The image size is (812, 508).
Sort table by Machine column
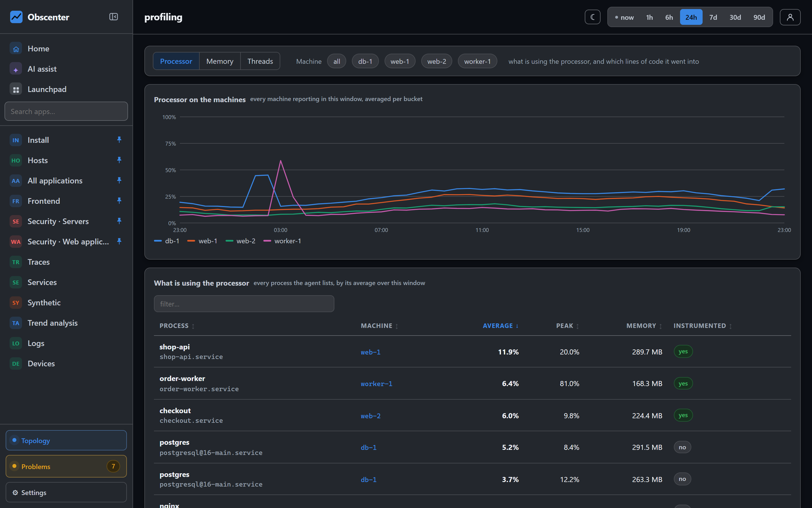[379, 326]
